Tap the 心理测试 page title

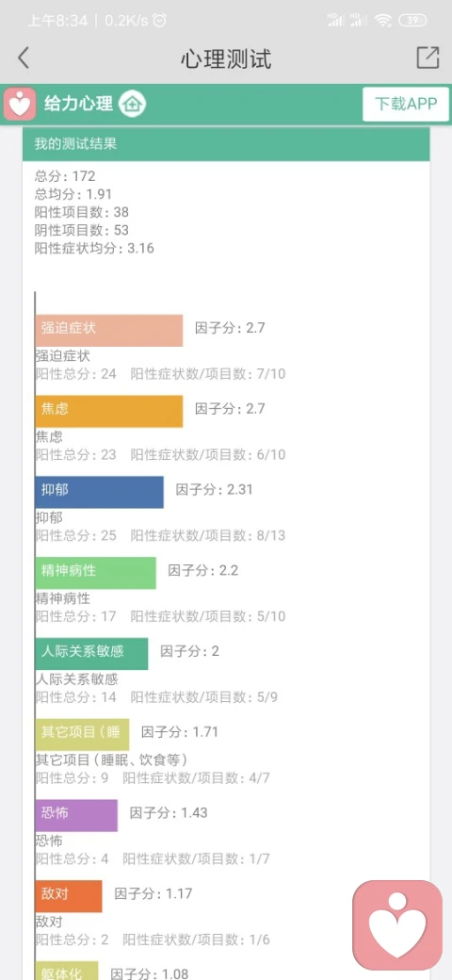pyautogui.click(x=226, y=59)
